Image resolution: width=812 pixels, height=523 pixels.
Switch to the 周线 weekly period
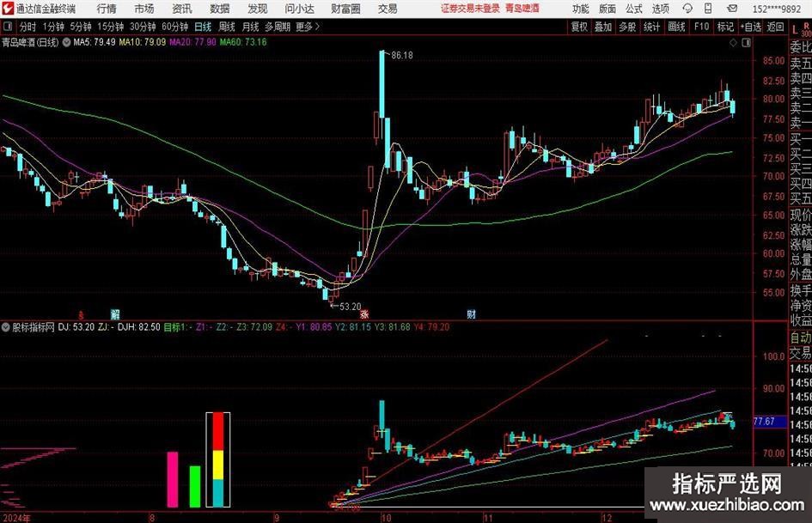227,27
